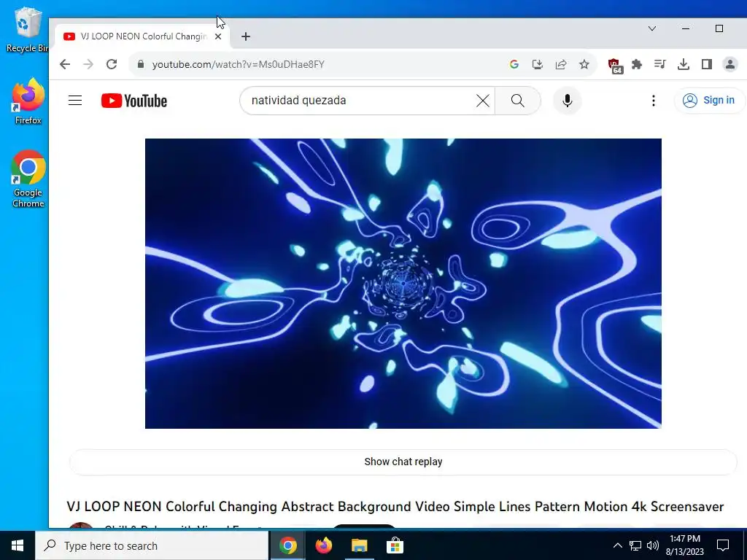Click Chrome icon in taskbar

coord(287,545)
